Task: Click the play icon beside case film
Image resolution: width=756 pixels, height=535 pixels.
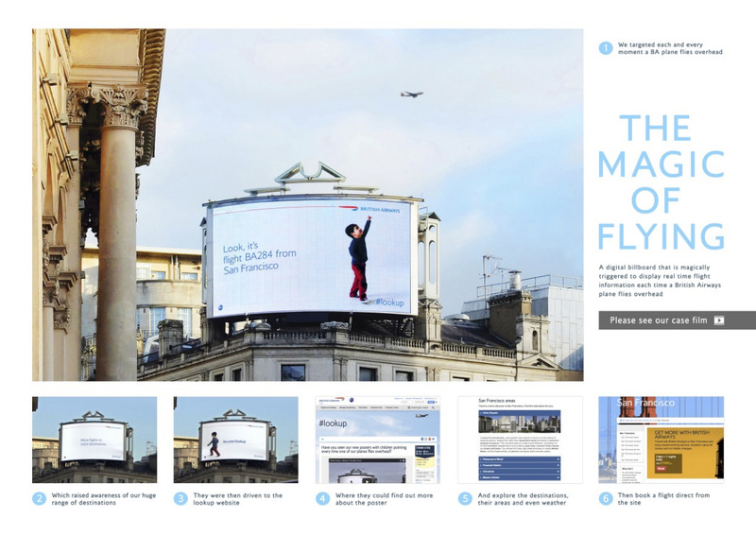Action: click(x=718, y=320)
